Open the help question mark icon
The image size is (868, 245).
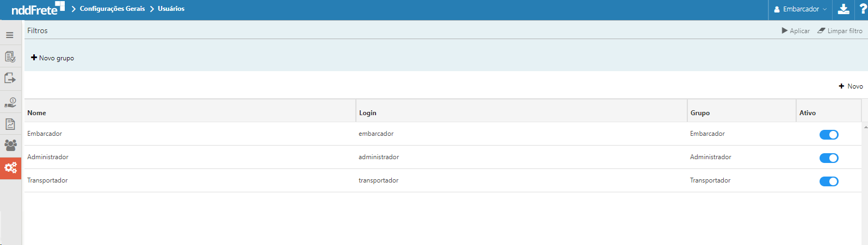[863, 9]
